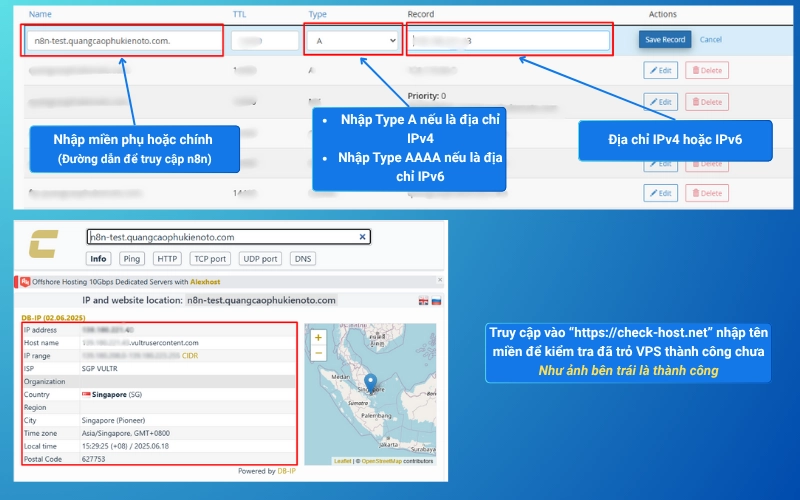The image size is (800, 500).
Task: Open the TCP port tab
Action: 210,259
